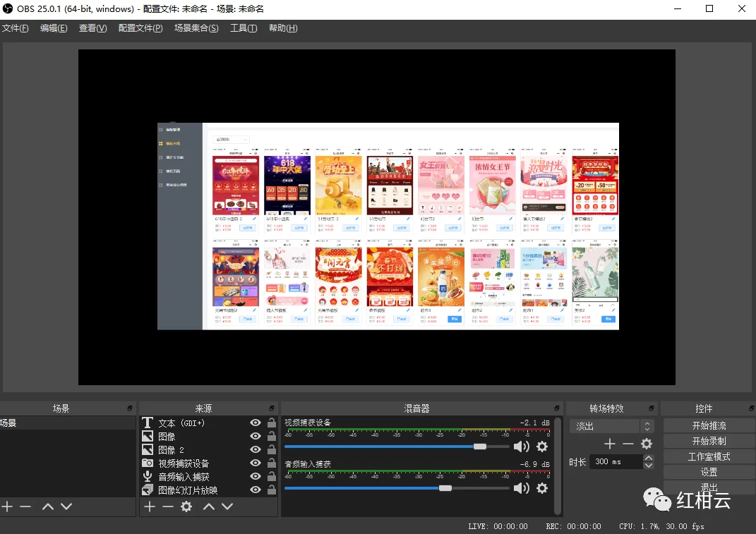Remove selected source with minus icon
The image size is (756, 534).
click(168, 506)
